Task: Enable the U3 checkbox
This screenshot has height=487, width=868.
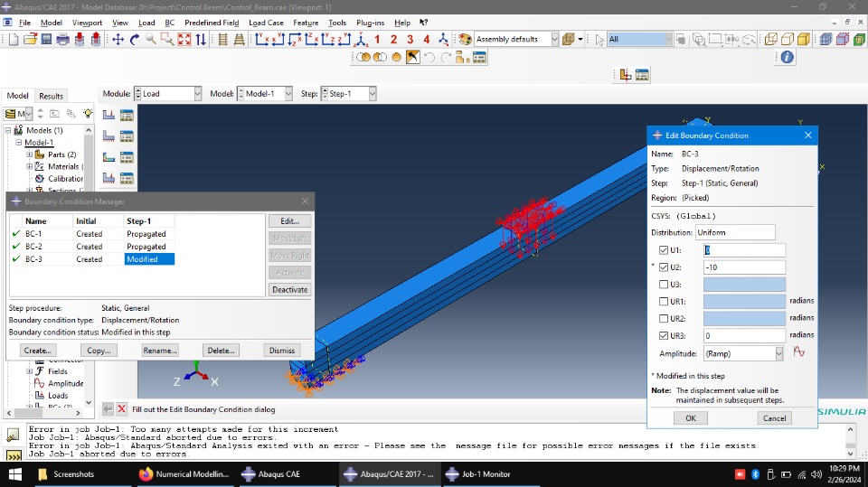Action: [663, 285]
